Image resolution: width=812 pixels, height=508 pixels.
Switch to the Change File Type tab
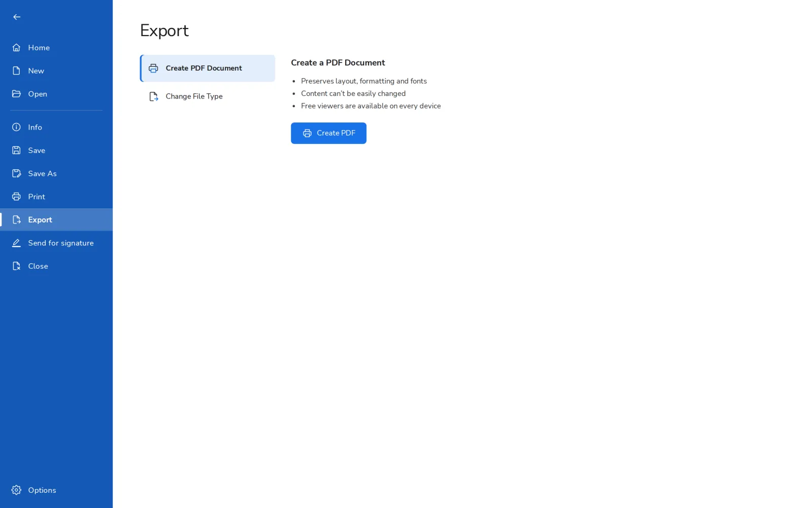(208, 97)
